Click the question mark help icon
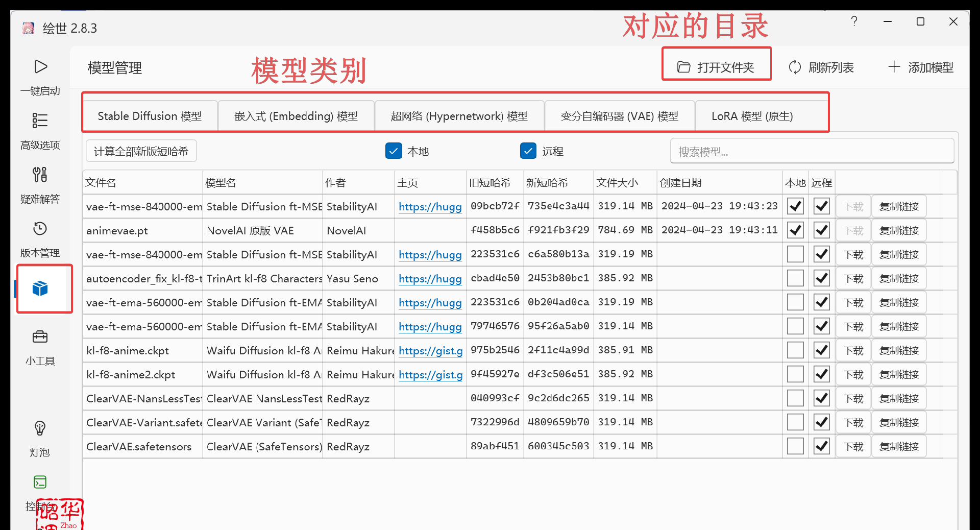Screen dimensions: 980x530 coord(854,21)
